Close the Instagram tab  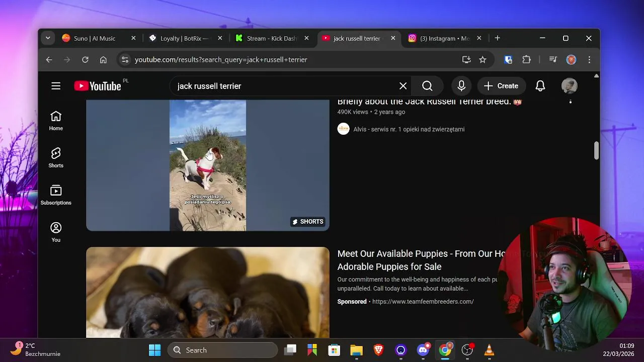coord(479,38)
